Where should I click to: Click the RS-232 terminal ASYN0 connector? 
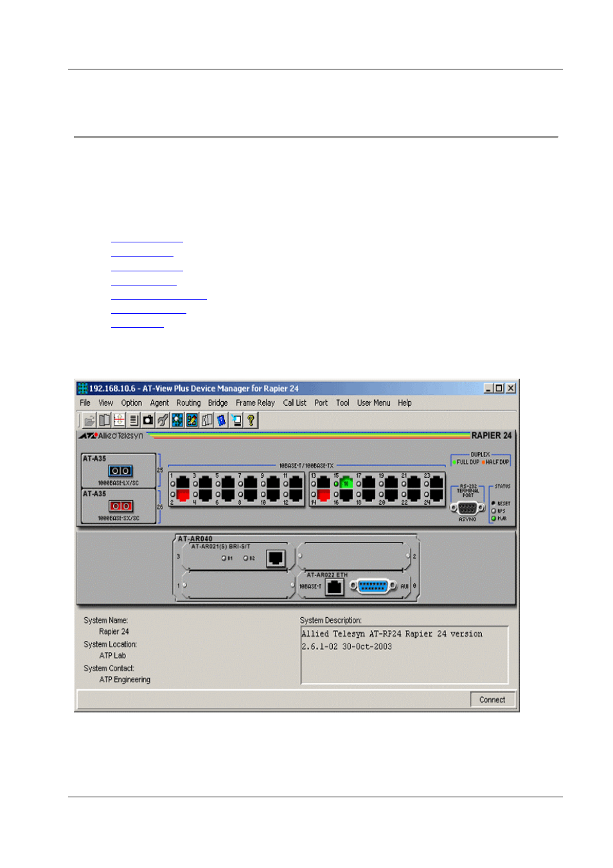[x=468, y=507]
